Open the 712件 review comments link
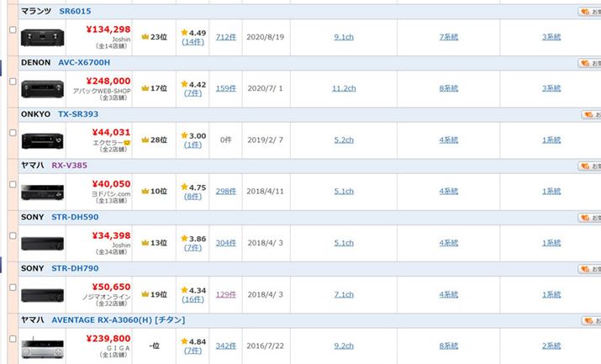This screenshot has height=364, width=601. 225,37
